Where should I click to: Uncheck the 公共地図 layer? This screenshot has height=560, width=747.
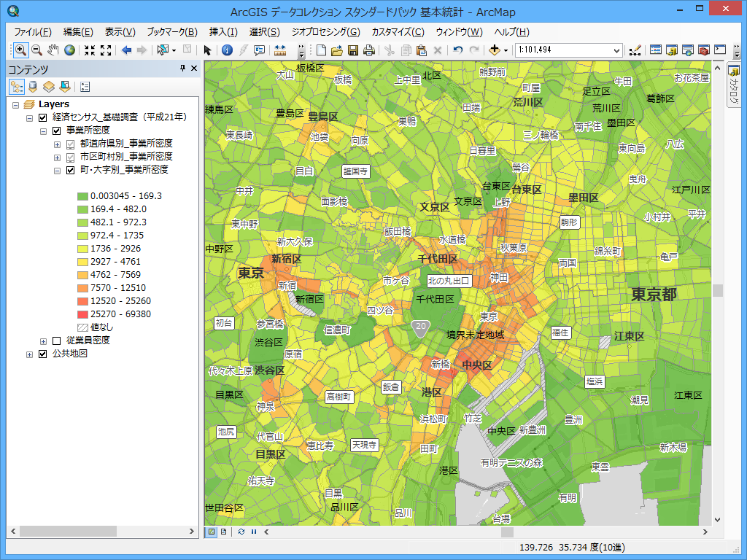tap(42, 354)
